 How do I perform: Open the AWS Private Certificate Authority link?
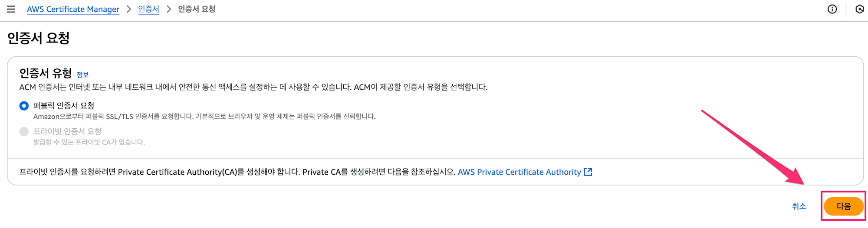tap(519, 172)
